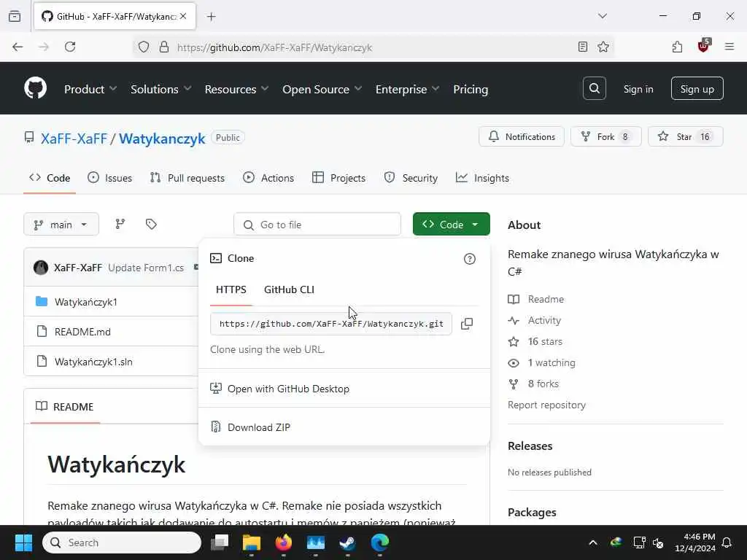
Task: Open the Actions tab
Action: click(x=268, y=178)
